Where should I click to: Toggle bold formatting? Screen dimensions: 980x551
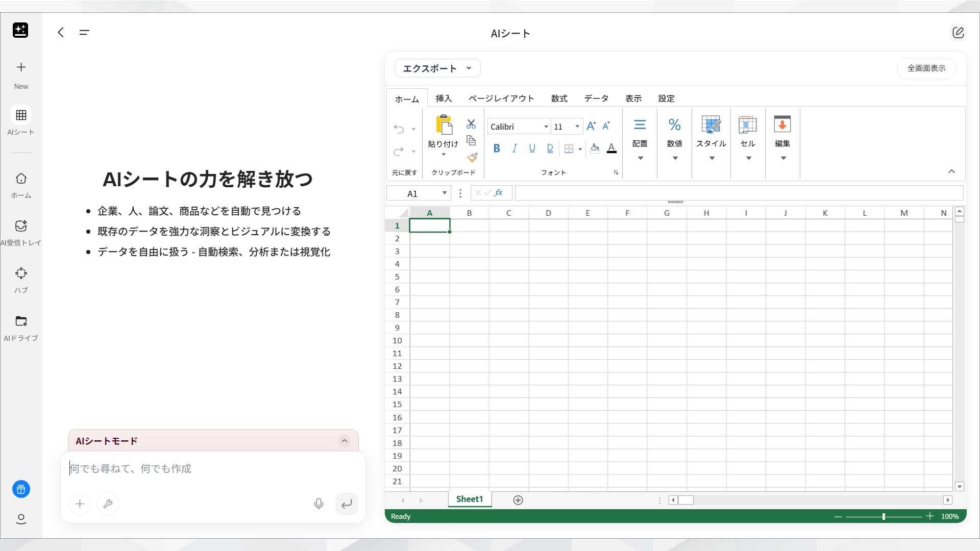pyautogui.click(x=497, y=148)
